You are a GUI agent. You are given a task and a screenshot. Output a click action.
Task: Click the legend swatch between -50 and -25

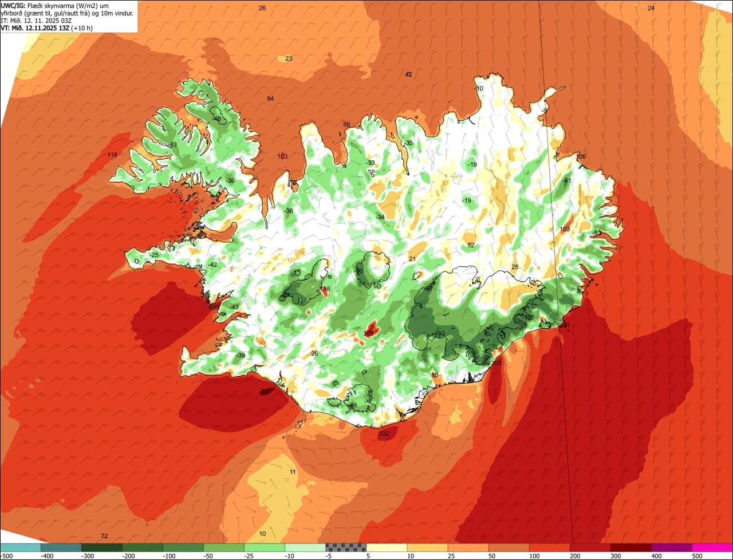tap(224, 547)
